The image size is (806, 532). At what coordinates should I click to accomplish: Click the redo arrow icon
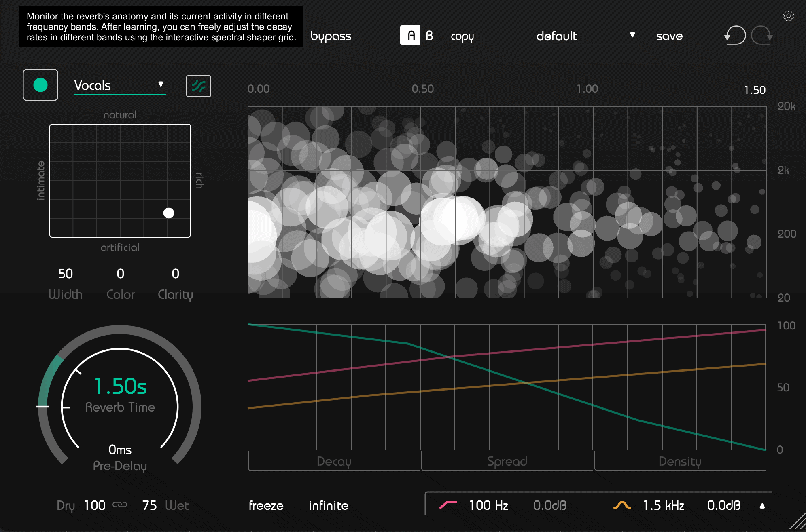pos(762,36)
